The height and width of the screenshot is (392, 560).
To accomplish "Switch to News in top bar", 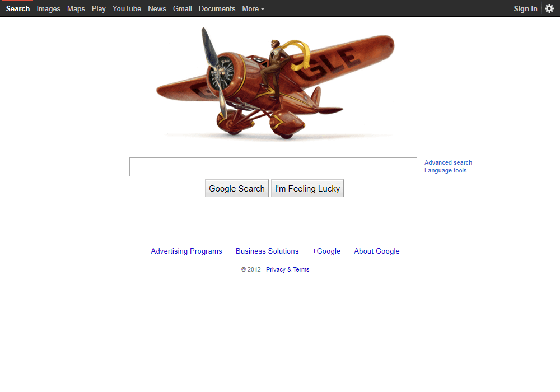I will tap(157, 8).
